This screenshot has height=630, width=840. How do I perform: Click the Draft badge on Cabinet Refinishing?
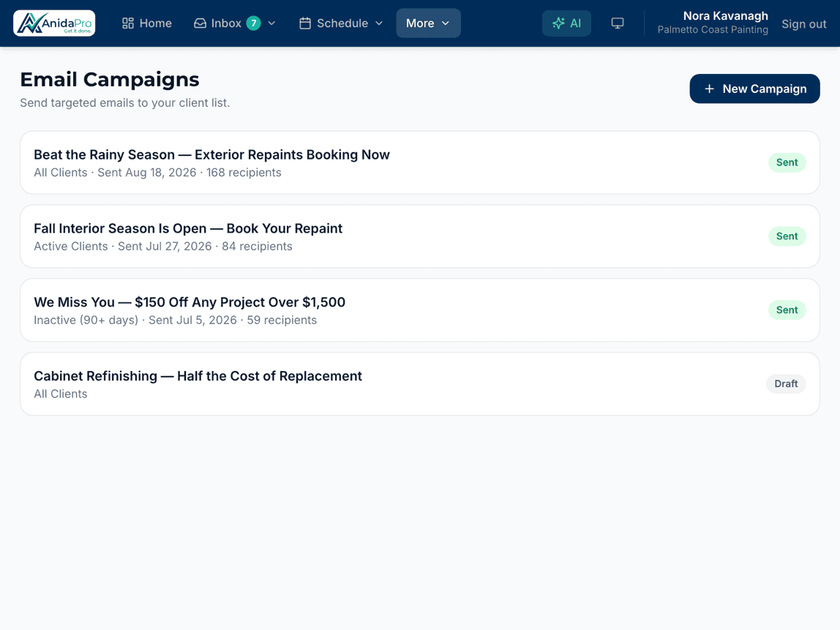[x=786, y=383]
